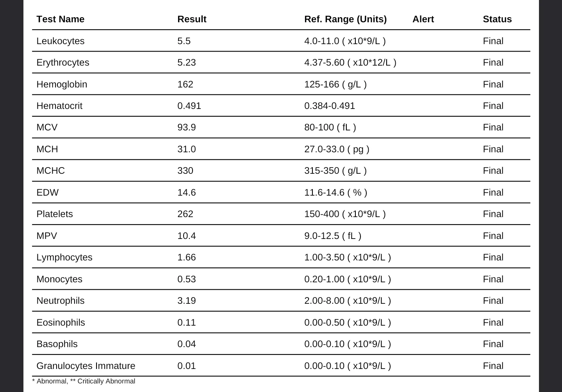This screenshot has width=562, height=392.
Task: Select the Leukocytes test name
Action: pyautogui.click(x=60, y=41)
